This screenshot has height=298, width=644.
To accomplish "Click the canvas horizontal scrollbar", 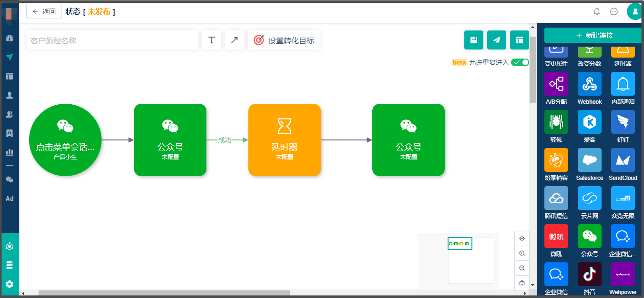I will (x=164, y=293).
